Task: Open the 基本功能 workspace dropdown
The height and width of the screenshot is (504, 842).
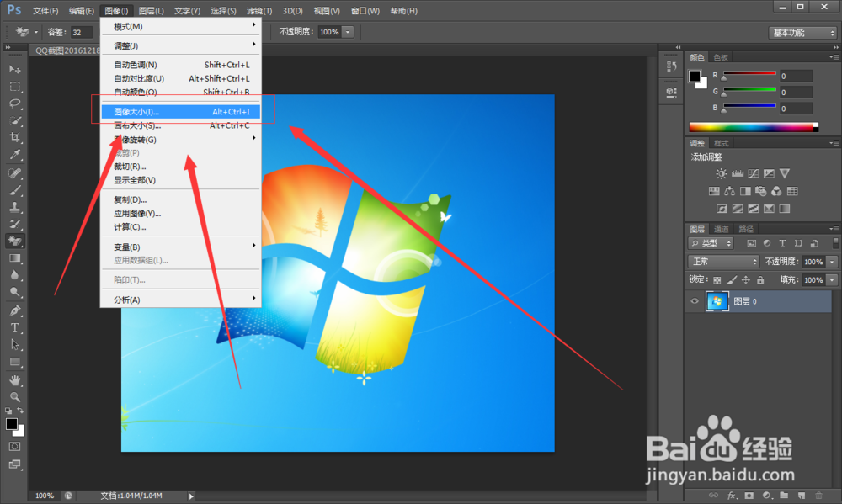Action: [802, 33]
